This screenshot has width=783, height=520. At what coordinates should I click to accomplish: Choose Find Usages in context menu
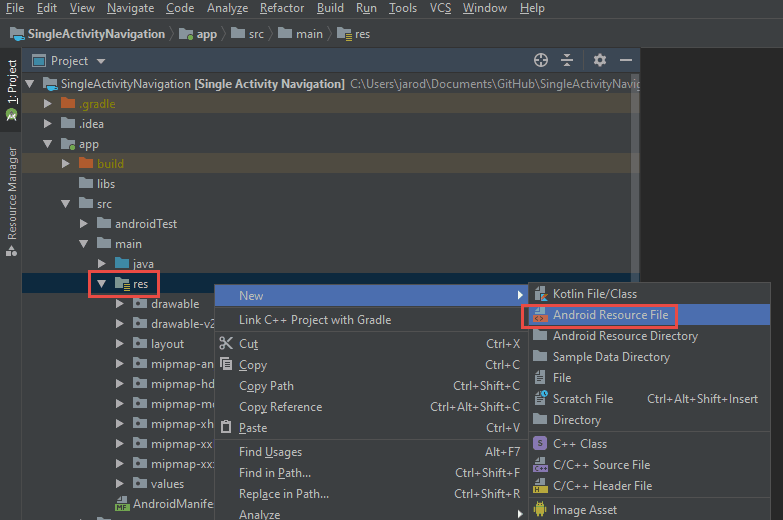[270, 452]
